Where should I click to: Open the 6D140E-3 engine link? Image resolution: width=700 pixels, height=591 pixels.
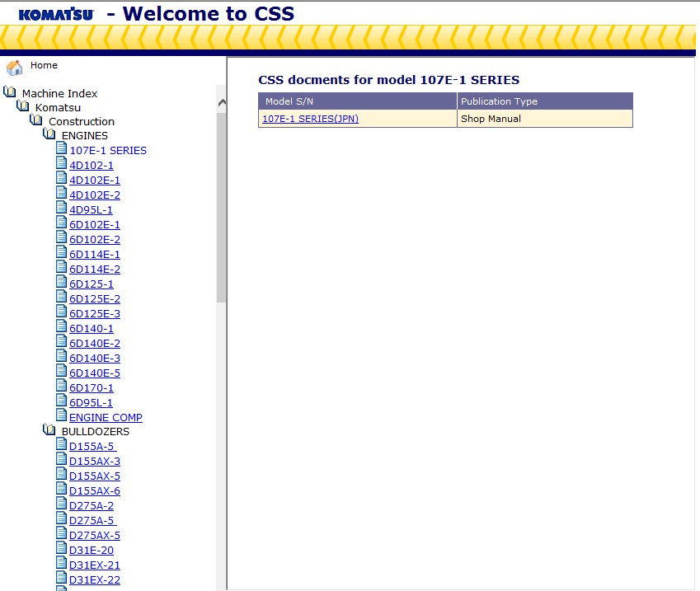point(95,358)
